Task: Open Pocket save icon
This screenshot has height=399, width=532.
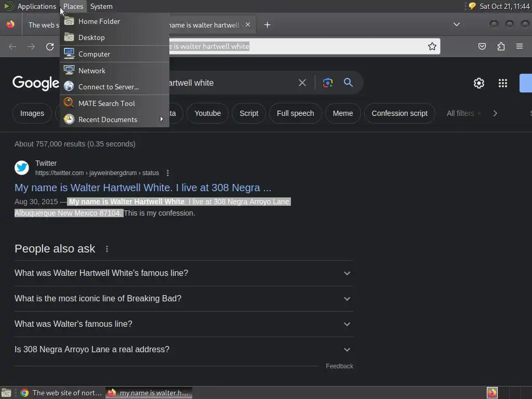Action: pyautogui.click(x=482, y=46)
